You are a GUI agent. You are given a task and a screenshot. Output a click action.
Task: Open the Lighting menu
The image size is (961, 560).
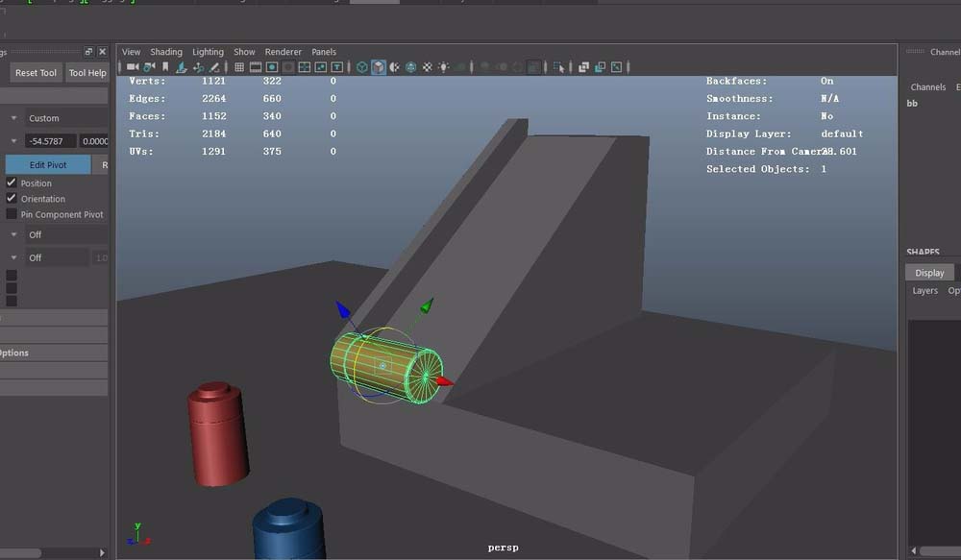coord(208,52)
